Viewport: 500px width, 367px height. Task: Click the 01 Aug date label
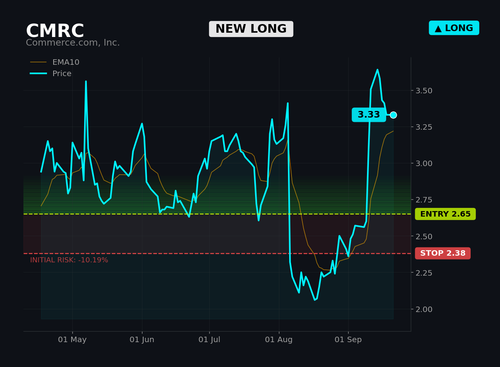click(279, 340)
